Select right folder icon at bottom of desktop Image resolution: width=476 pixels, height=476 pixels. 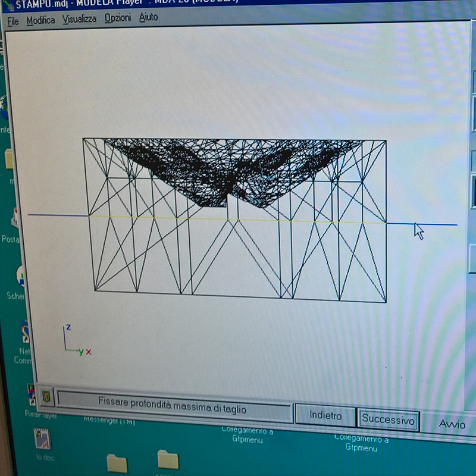tap(168, 459)
